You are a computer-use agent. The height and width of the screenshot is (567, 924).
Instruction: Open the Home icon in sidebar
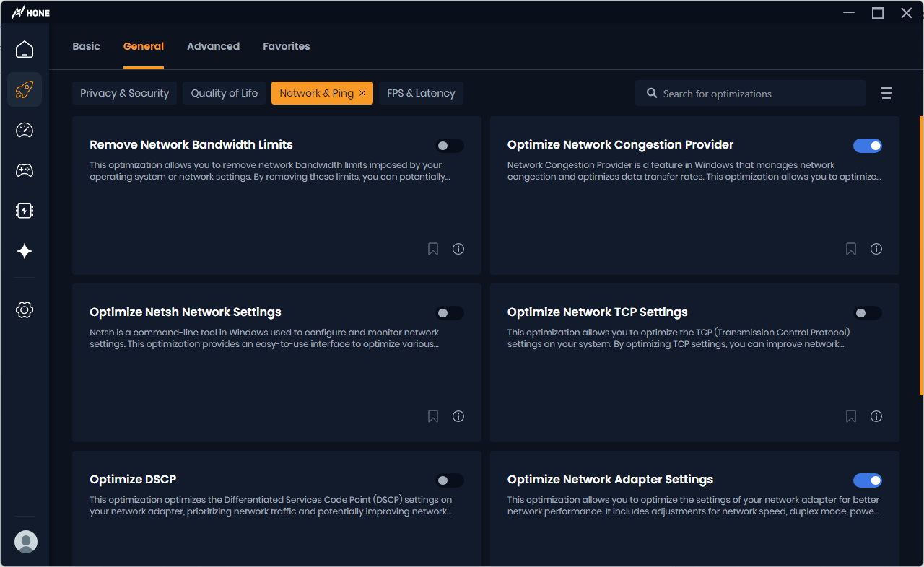[25, 50]
